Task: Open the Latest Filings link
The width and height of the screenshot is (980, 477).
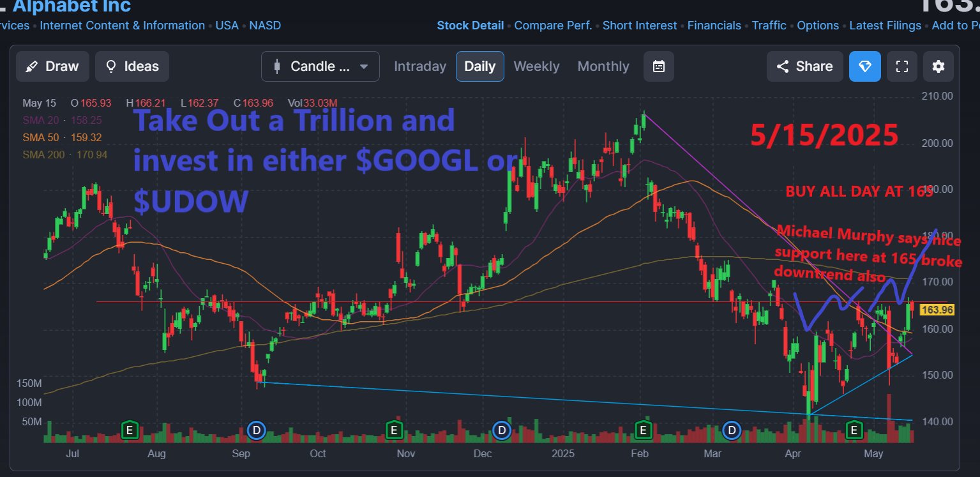Action: (x=886, y=26)
